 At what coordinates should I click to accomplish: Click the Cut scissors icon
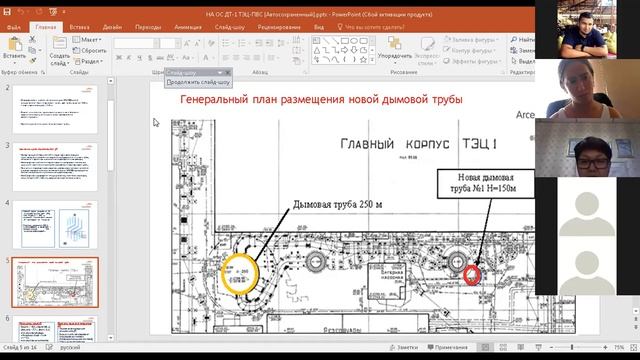(32, 39)
